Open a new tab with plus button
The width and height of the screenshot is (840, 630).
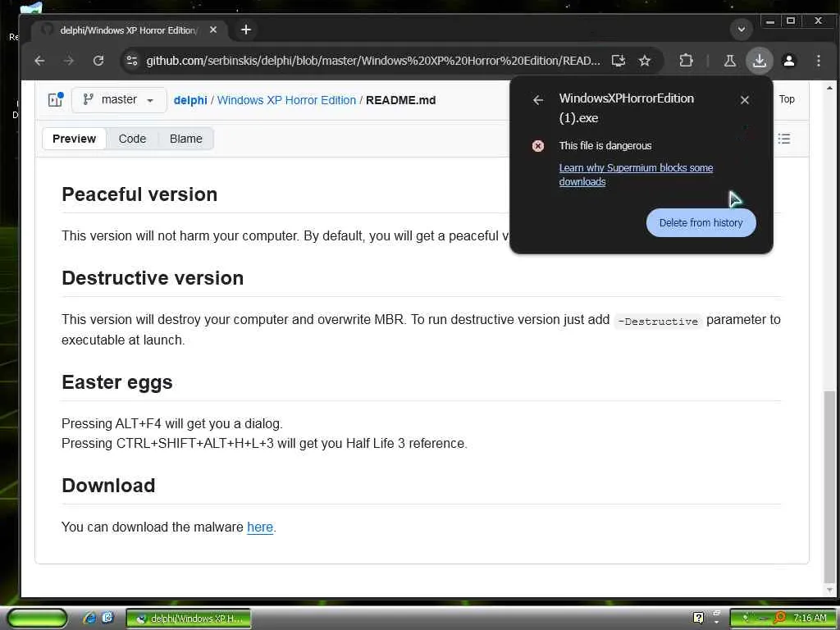point(246,30)
